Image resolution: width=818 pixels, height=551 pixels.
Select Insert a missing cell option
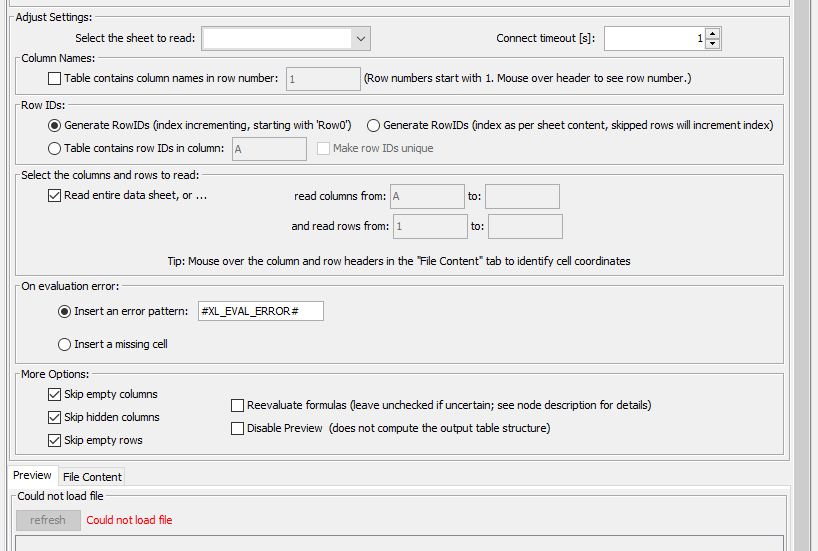64,344
